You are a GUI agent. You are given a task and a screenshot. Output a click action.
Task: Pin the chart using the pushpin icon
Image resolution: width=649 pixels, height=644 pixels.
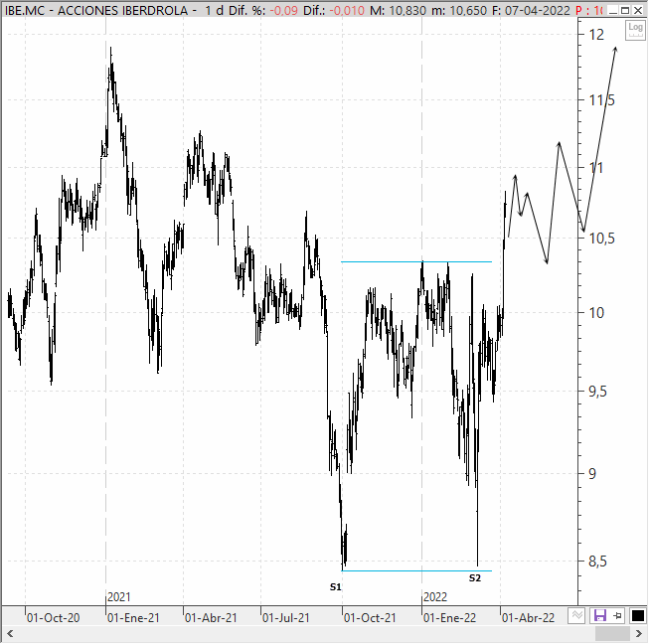click(x=617, y=616)
